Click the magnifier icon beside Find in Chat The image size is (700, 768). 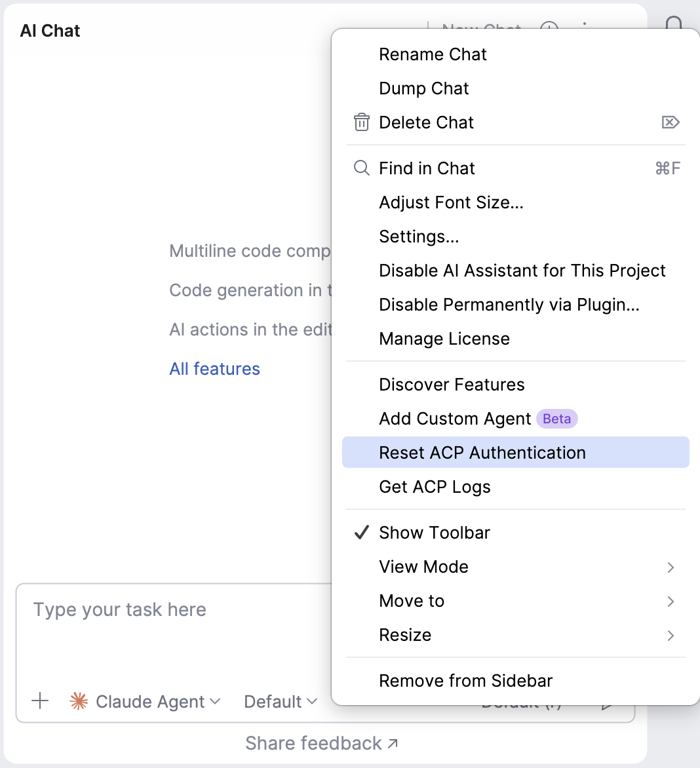[x=362, y=168]
